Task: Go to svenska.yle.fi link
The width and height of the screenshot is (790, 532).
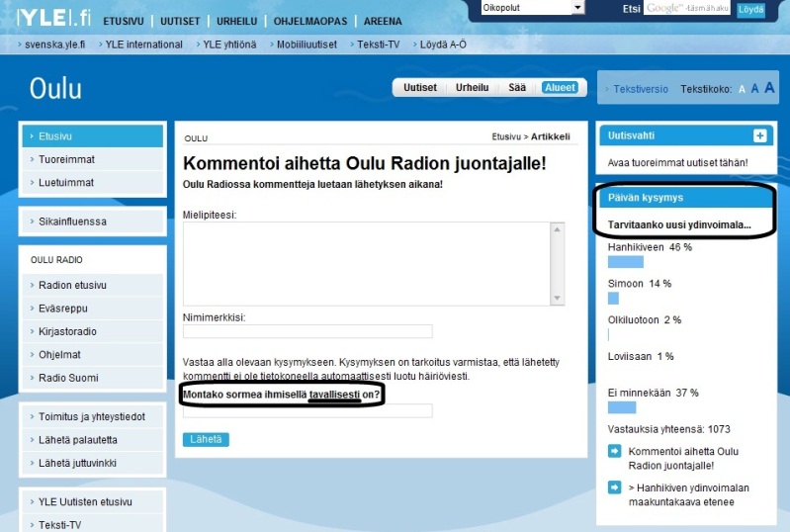Action: pos(55,44)
